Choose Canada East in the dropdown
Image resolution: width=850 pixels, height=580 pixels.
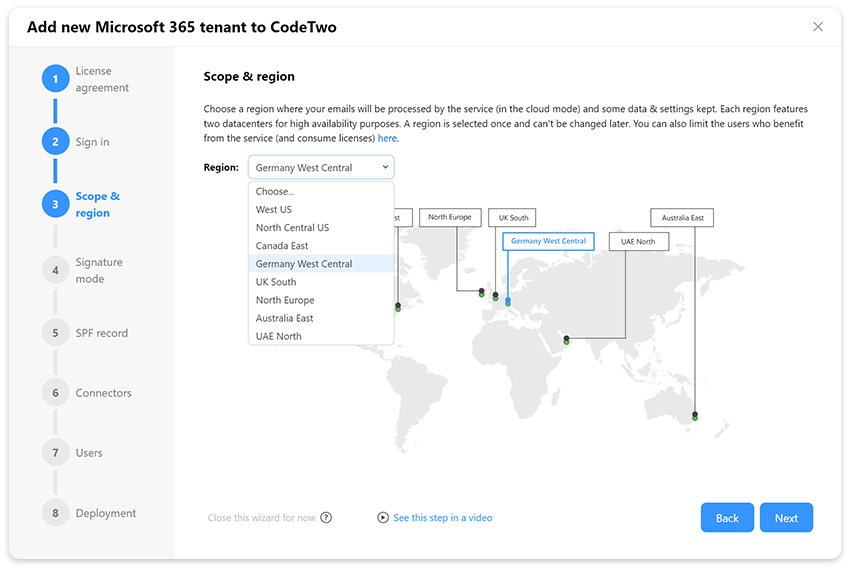[321, 246]
